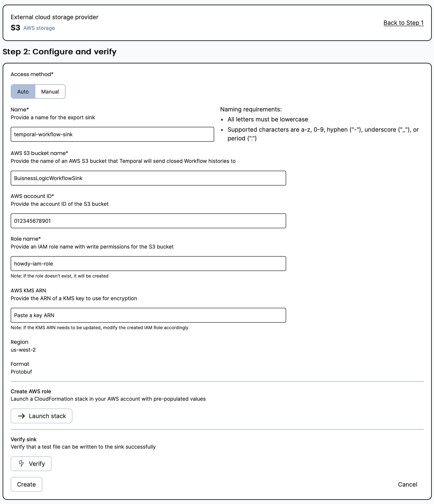Click the 'AWS storage' provider label
Image resolution: width=434 pixels, height=504 pixels.
[x=39, y=28]
